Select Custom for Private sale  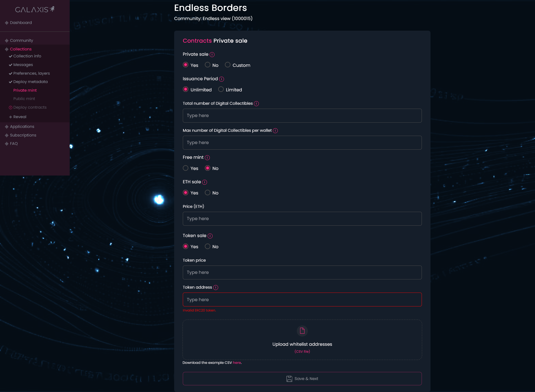(x=228, y=65)
